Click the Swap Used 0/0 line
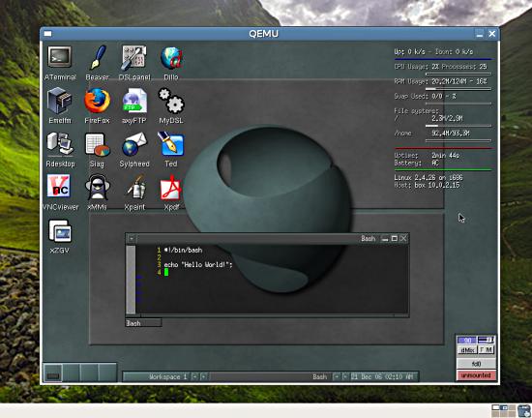 click(x=425, y=97)
